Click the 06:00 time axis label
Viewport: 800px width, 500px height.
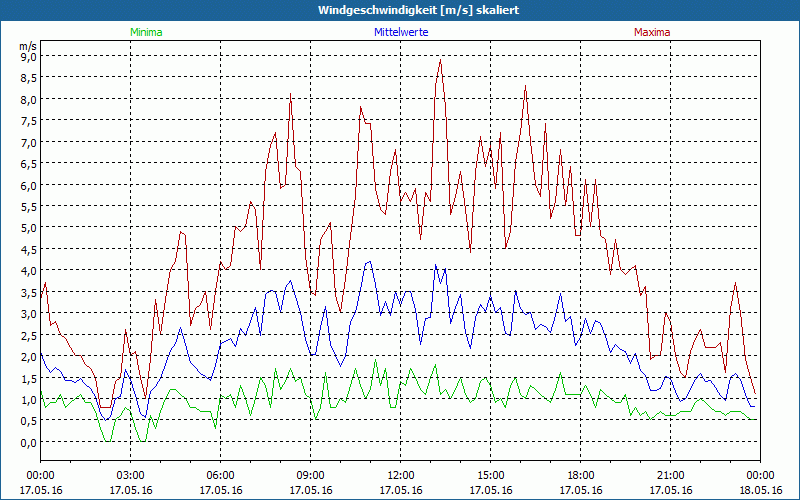[220, 476]
